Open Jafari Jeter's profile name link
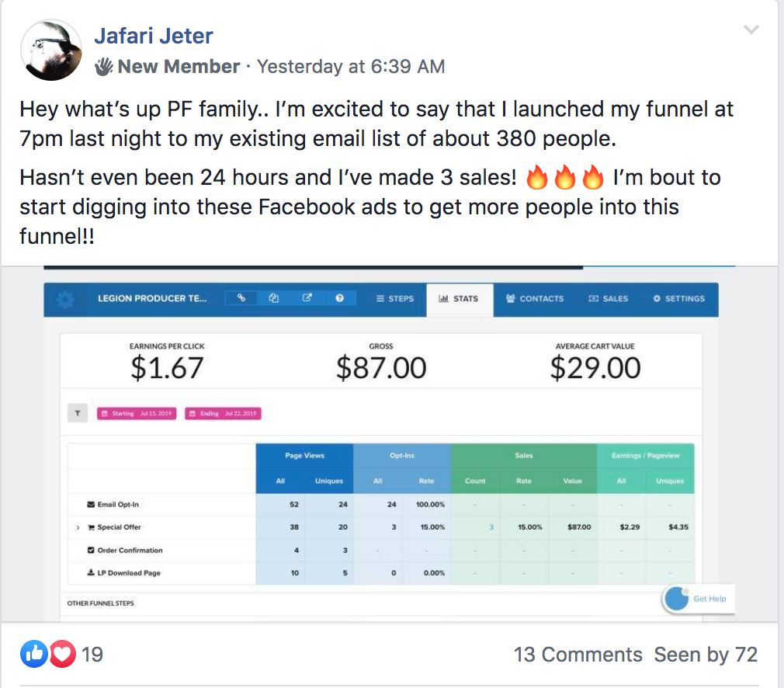Screen dimensions: 784x688 [x=154, y=36]
